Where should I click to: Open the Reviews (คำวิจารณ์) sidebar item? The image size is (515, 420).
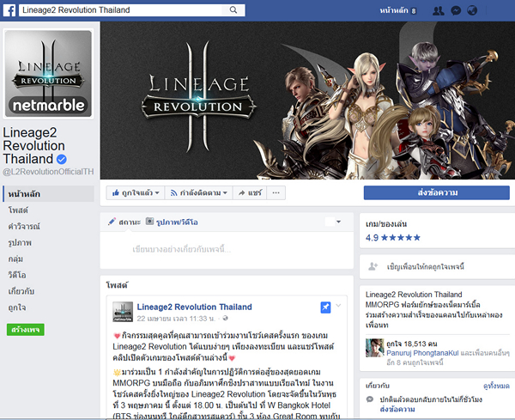(x=25, y=226)
